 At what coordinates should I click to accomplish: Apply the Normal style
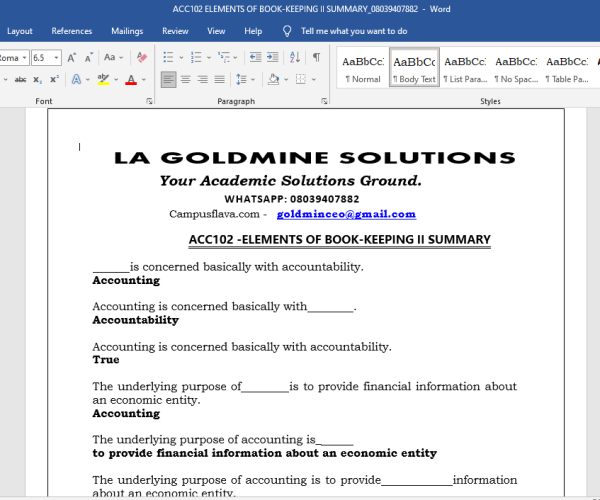(x=362, y=67)
